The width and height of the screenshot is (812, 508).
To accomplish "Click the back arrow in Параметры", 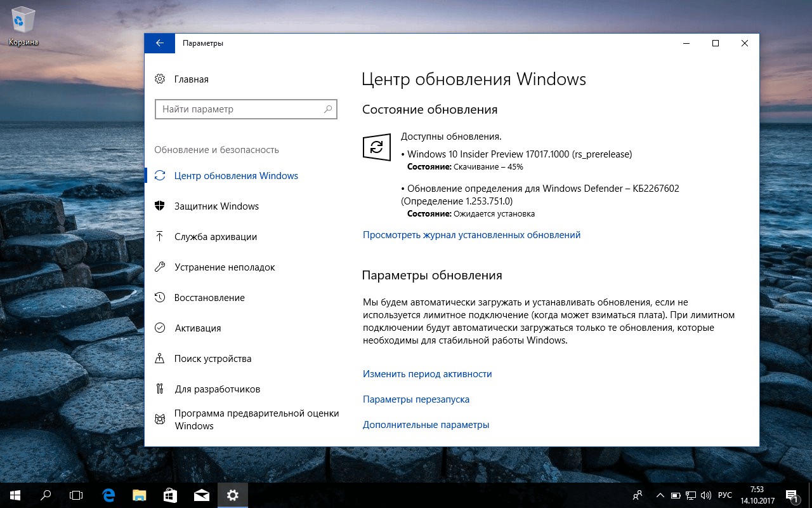I will [x=159, y=43].
